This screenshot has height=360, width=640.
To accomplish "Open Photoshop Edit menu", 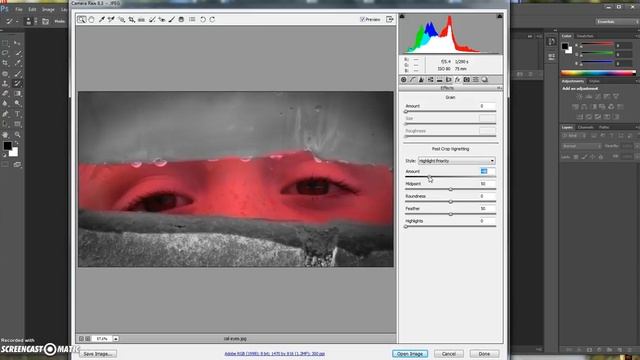I will point(32,9).
